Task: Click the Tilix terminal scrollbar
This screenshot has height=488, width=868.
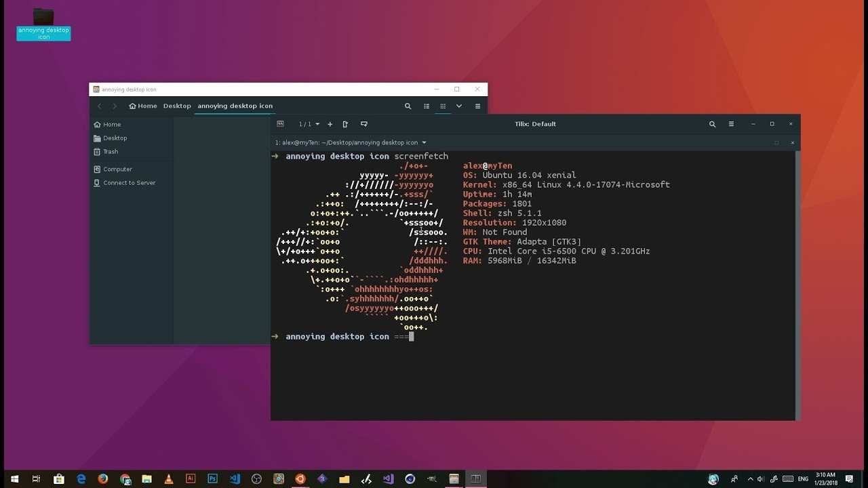Action: pos(797,285)
